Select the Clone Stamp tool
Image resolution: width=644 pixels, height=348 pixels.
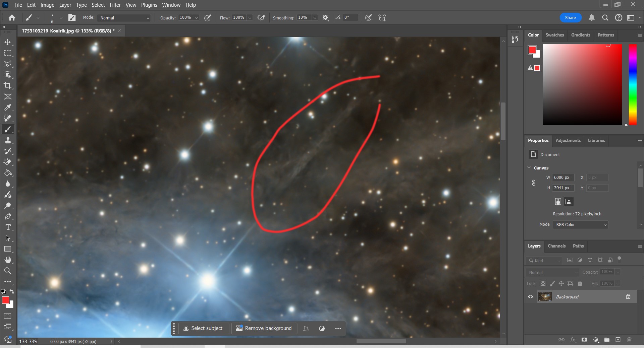[8, 140]
